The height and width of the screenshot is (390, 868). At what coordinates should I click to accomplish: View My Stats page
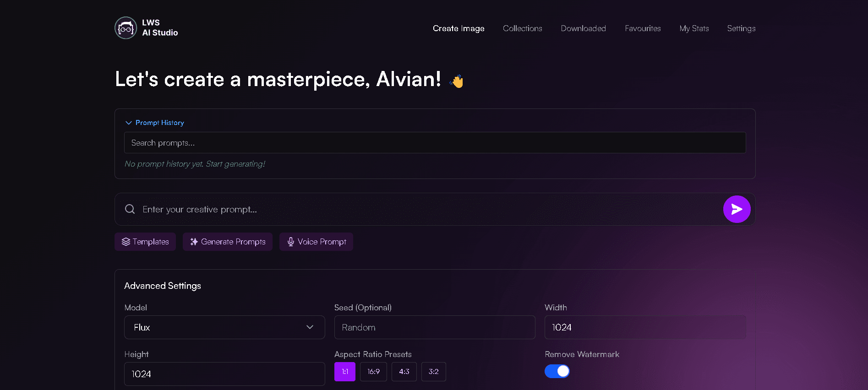click(x=694, y=28)
